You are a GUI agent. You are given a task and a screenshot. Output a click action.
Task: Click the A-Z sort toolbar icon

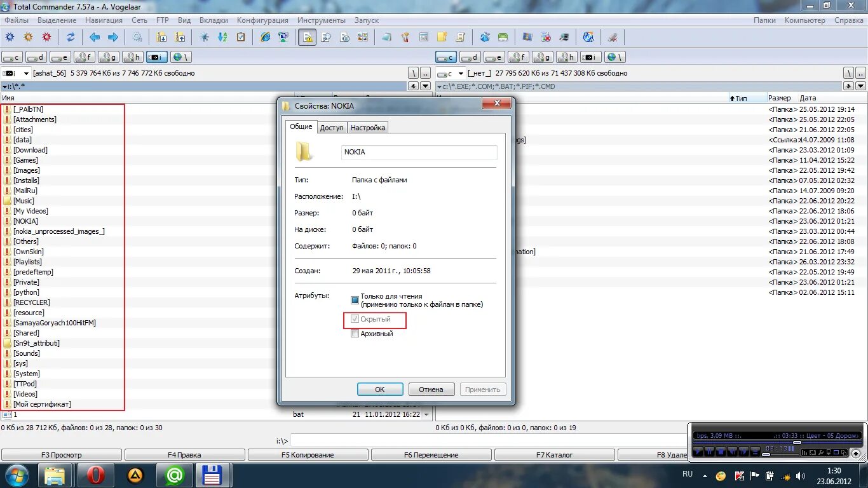(222, 37)
